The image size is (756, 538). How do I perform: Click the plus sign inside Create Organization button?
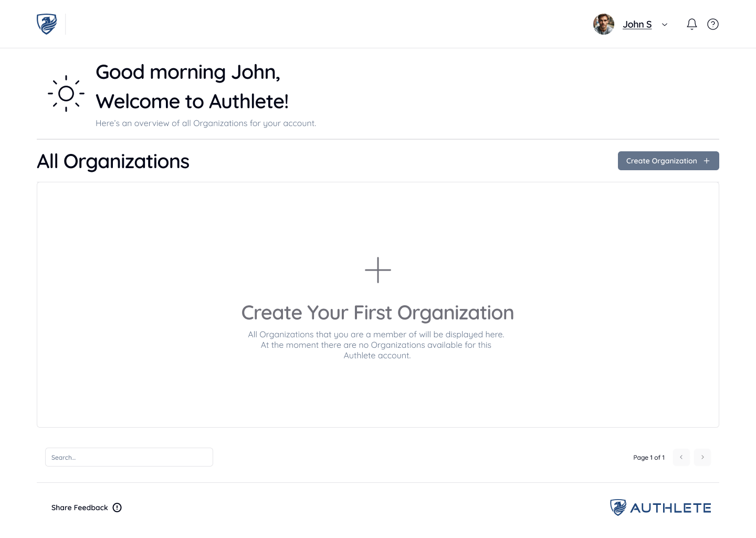tap(707, 161)
